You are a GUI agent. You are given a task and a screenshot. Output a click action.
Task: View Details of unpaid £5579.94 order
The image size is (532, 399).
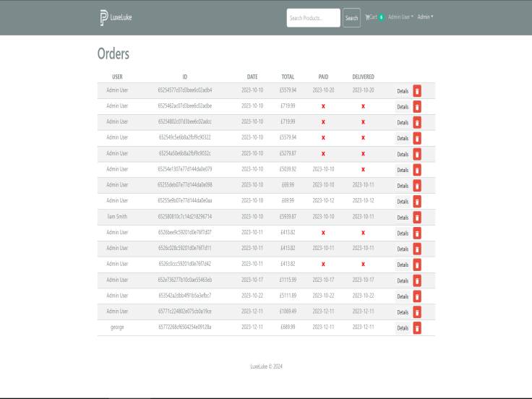pos(403,139)
